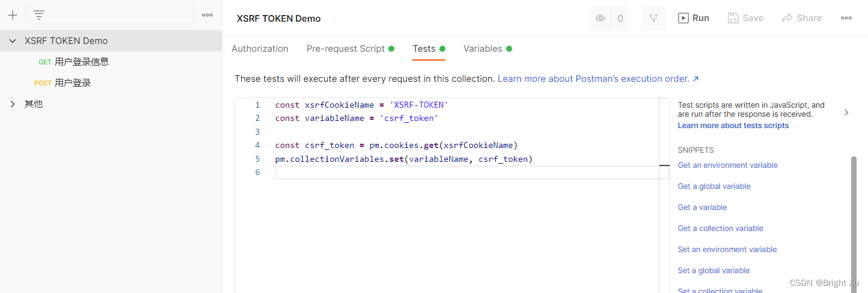Insert Get an environment variable snippet

[x=727, y=165]
